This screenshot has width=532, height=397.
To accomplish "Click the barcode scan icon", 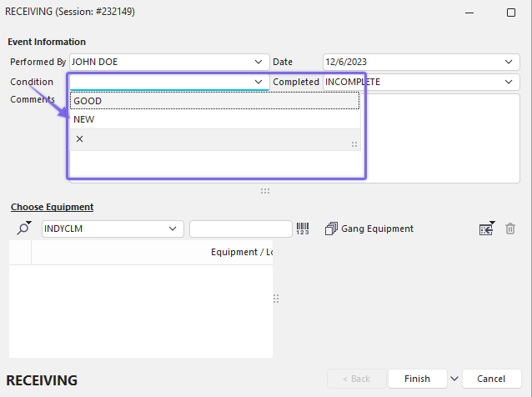I will click(x=303, y=229).
